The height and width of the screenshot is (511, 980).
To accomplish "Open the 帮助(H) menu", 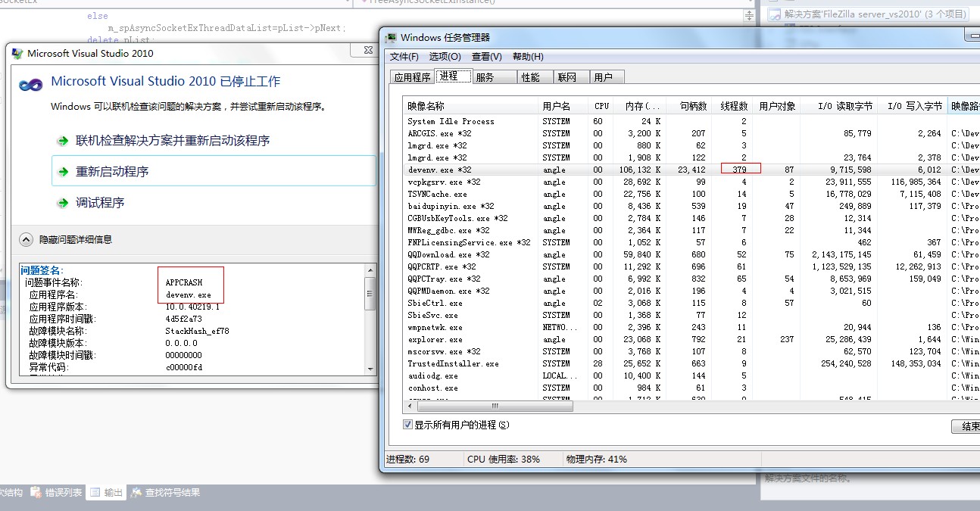I will [x=528, y=57].
